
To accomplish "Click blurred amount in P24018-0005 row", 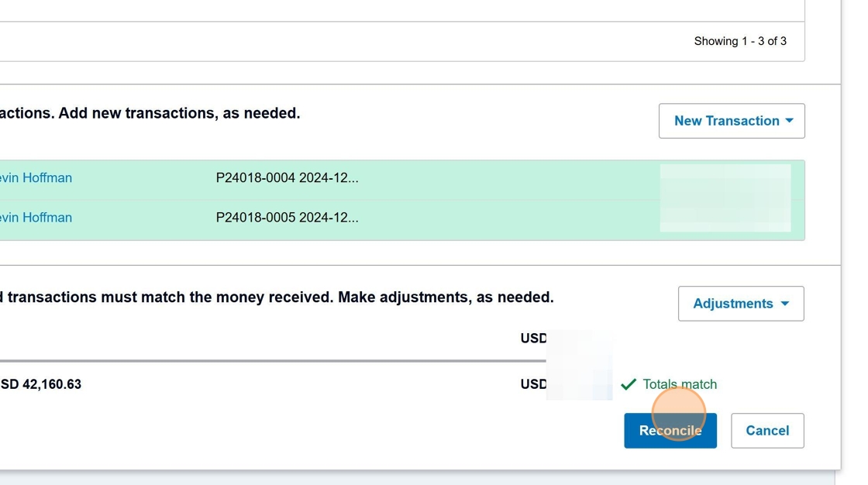I will [x=725, y=217].
